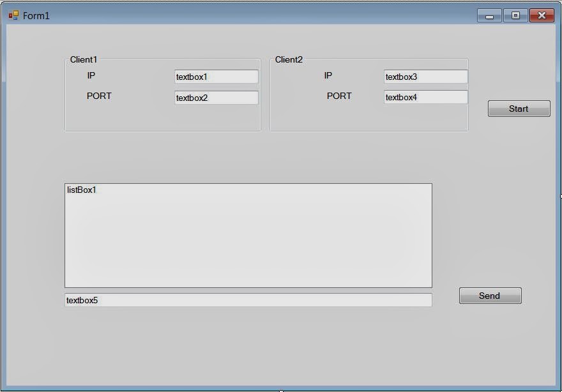Screen dimensions: 562x392
Task: Click the Client1 group box caption
Action: click(x=84, y=59)
